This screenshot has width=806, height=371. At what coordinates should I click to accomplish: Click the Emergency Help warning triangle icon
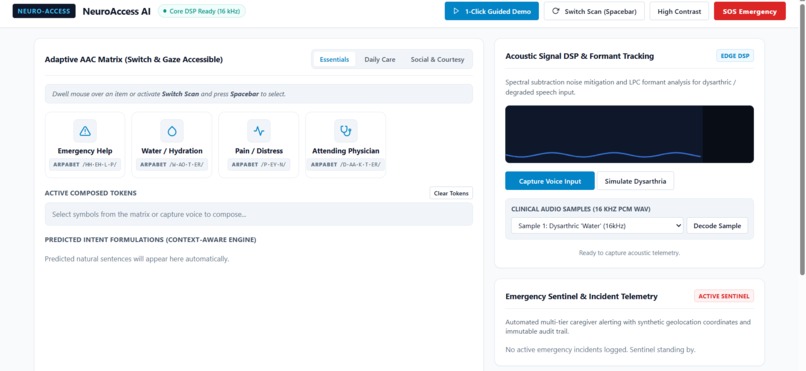[x=85, y=131]
